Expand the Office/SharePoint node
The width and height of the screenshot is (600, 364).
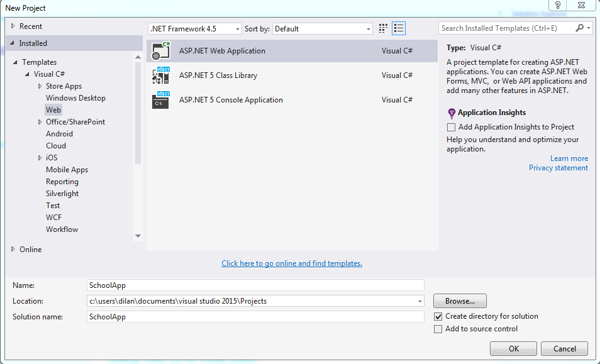coord(40,122)
